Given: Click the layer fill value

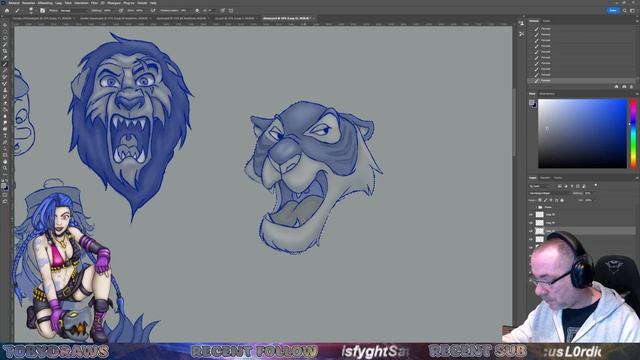Looking at the screenshot, I should click(588, 200).
